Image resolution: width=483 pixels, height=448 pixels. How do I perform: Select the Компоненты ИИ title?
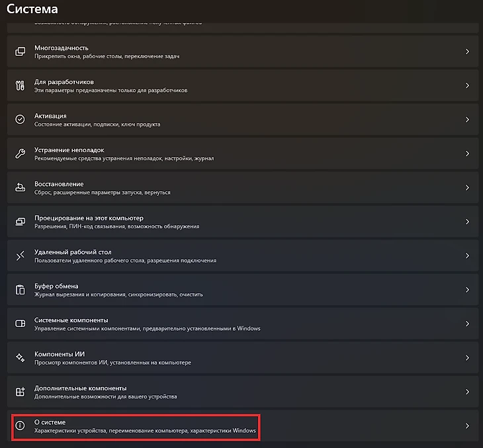point(59,354)
